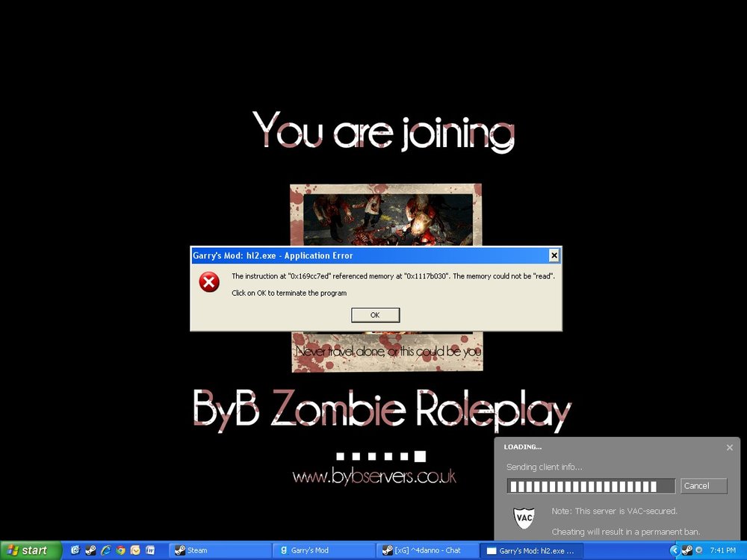Image resolution: width=747 pixels, height=560 pixels.
Task: Open the first quick launch icon
Action: click(x=75, y=550)
